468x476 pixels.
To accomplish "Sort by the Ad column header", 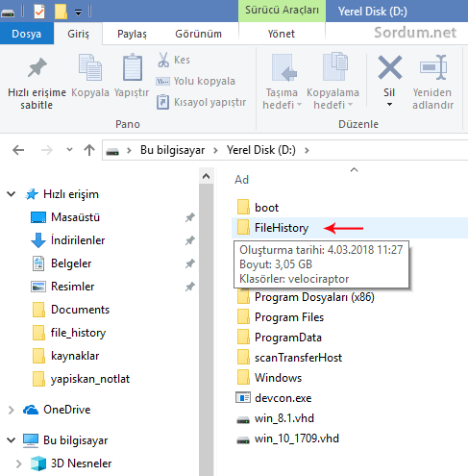I will [241, 180].
